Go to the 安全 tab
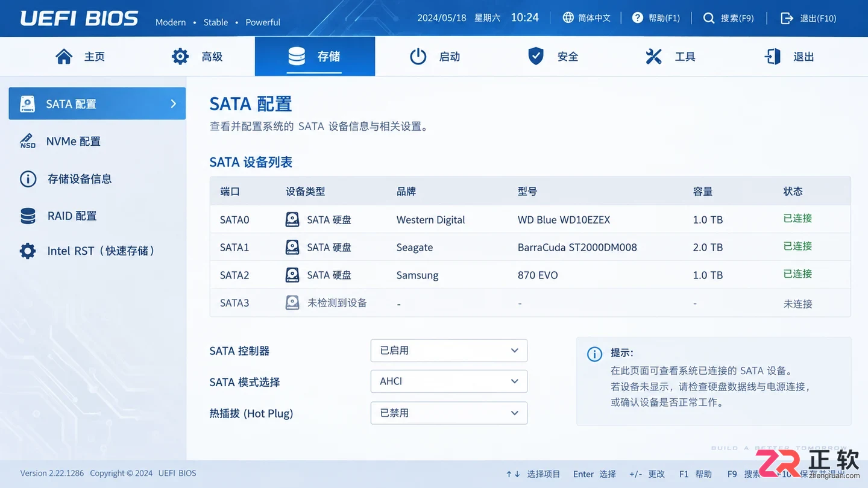868x488 pixels. [x=553, y=57]
